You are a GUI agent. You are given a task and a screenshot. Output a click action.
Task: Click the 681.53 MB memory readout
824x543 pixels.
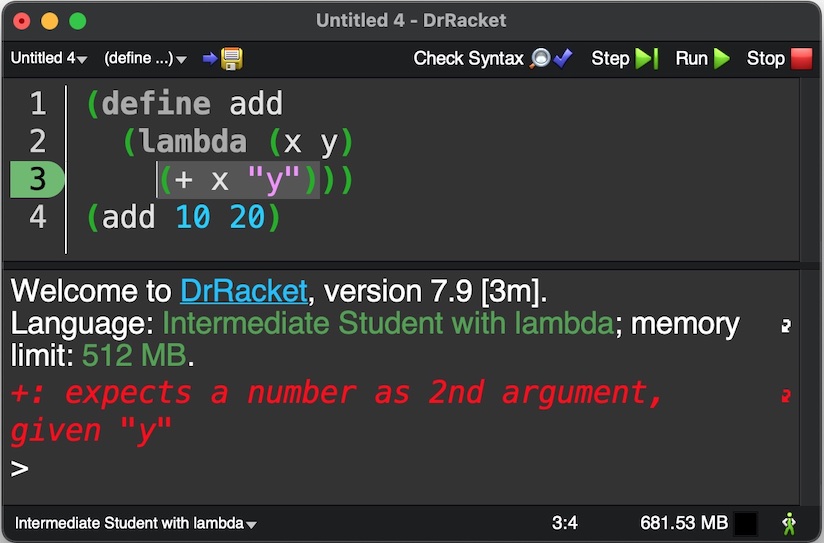click(684, 523)
